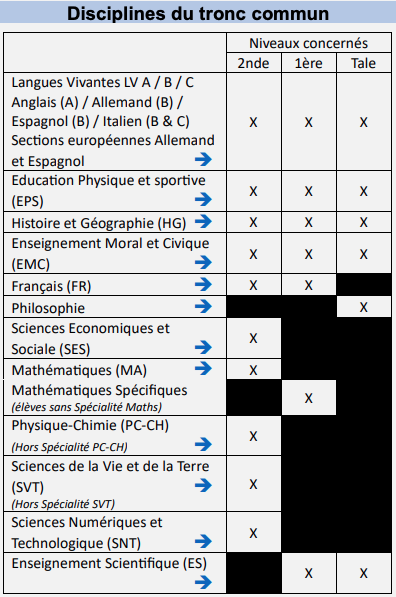This screenshot has height=597, width=396.
Task: Click the Disciplines du tronc commun title
Action: click(198, 14)
